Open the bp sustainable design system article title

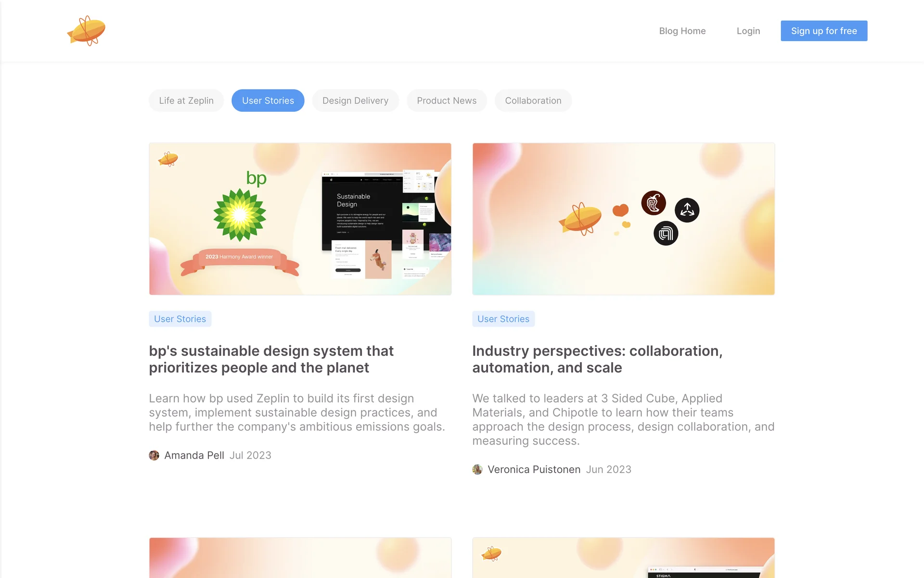(x=271, y=359)
